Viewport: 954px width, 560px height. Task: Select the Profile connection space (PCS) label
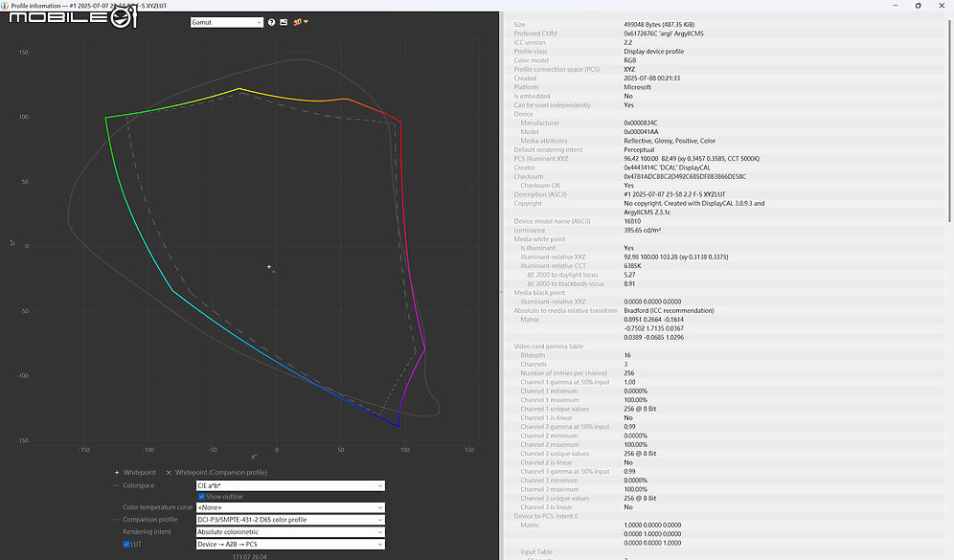tap(556, 69)
